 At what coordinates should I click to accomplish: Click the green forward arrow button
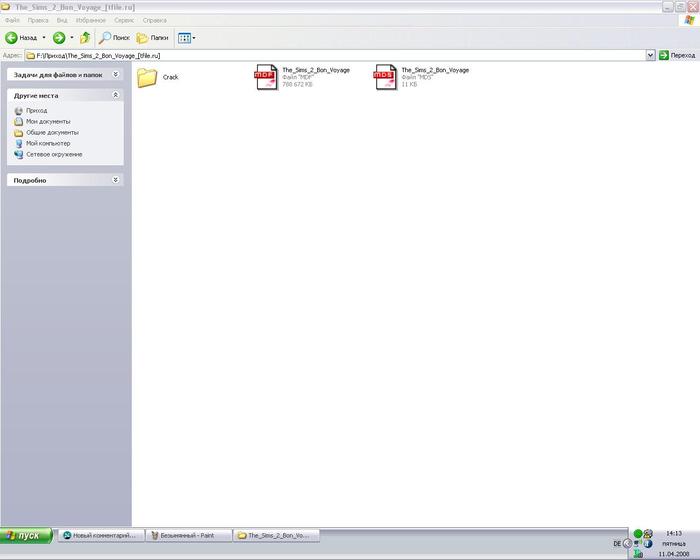tap(59, 38)
